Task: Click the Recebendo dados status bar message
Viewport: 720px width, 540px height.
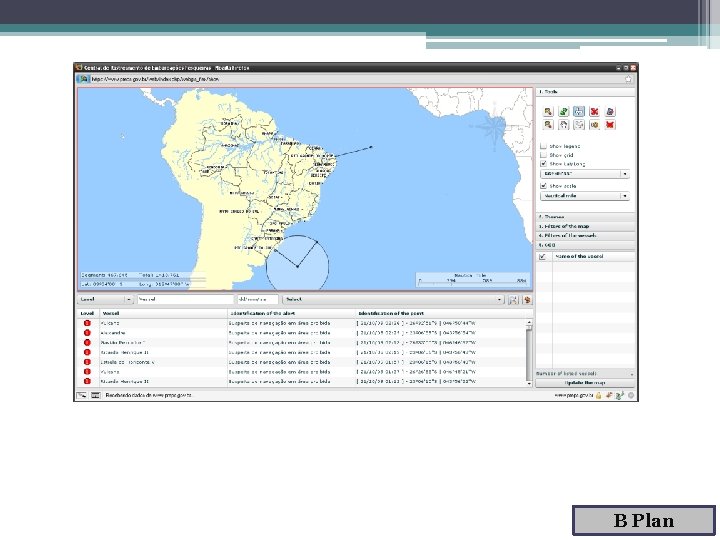Action: 149,395
